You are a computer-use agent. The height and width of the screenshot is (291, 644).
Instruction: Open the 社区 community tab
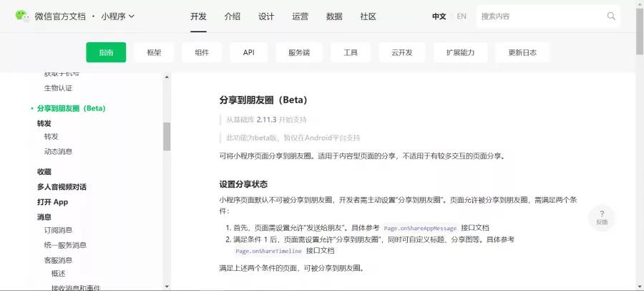[x=368, y=16]
